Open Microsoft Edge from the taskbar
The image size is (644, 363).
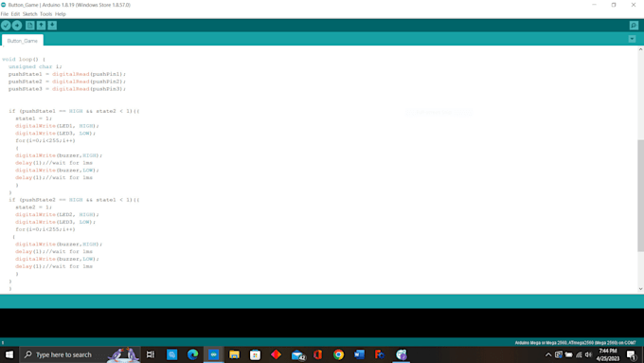[192, 354]
